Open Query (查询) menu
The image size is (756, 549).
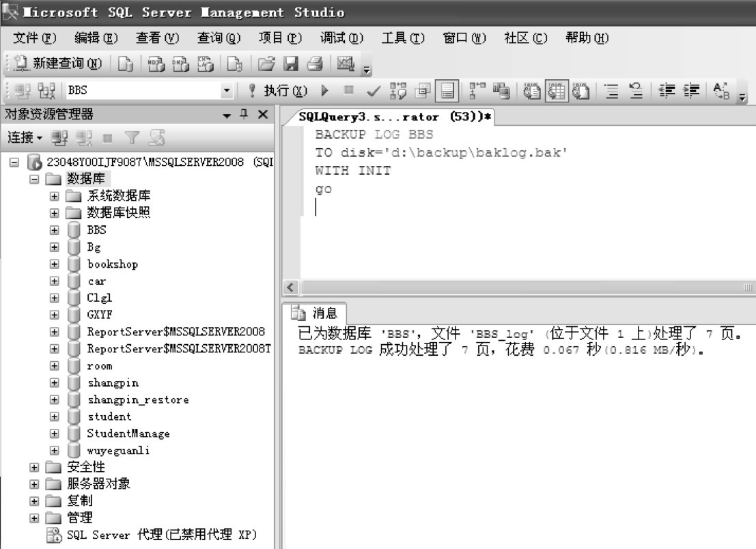click(x=219, y=38)
